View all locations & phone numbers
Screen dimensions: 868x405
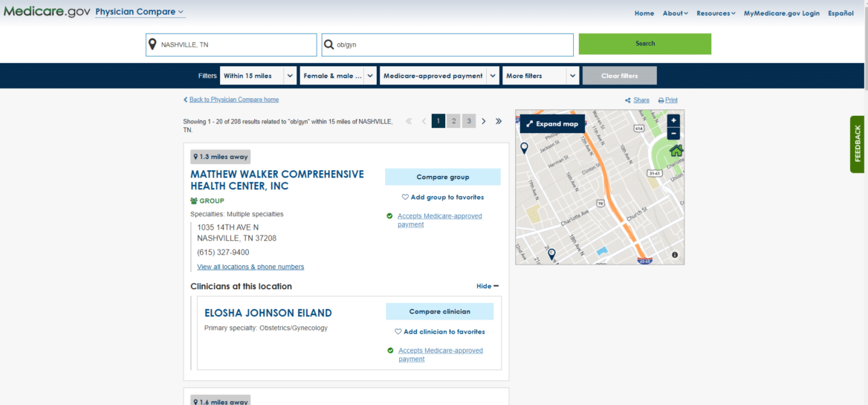[250, 267]
